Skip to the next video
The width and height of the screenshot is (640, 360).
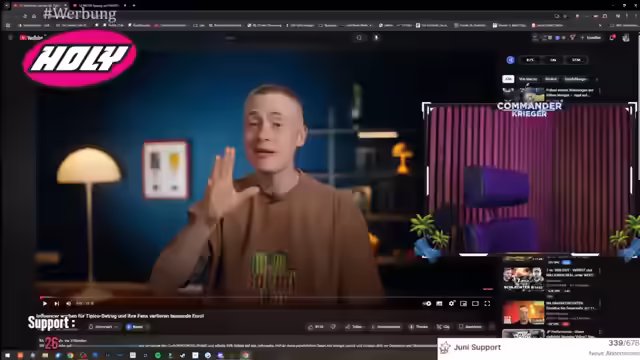pos(57,304)
